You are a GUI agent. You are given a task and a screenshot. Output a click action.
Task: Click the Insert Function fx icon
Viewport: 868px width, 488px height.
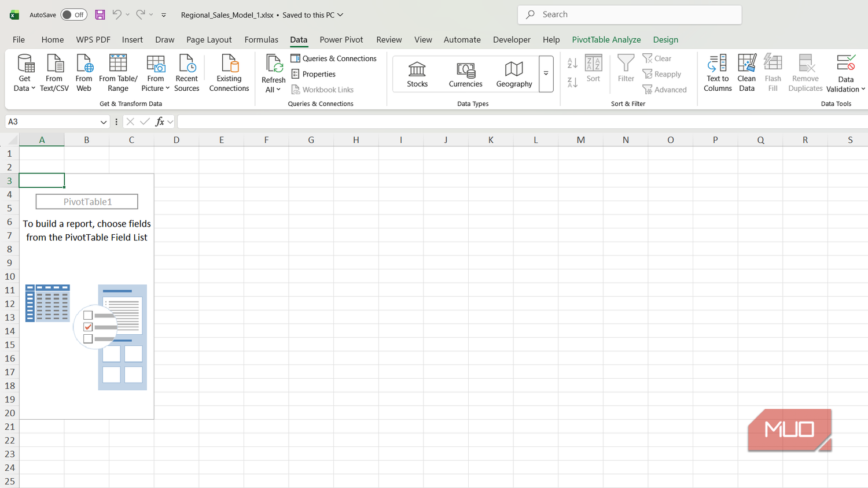click(160, 121)
